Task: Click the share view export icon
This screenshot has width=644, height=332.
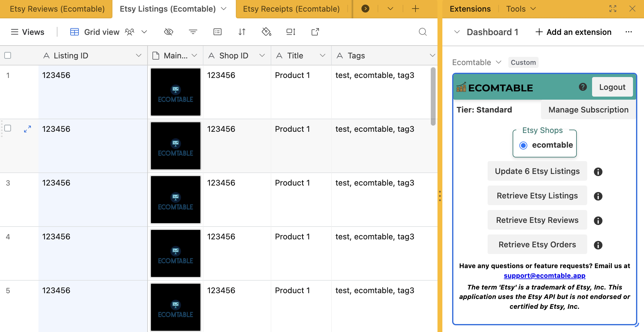Action: point(315,32)
